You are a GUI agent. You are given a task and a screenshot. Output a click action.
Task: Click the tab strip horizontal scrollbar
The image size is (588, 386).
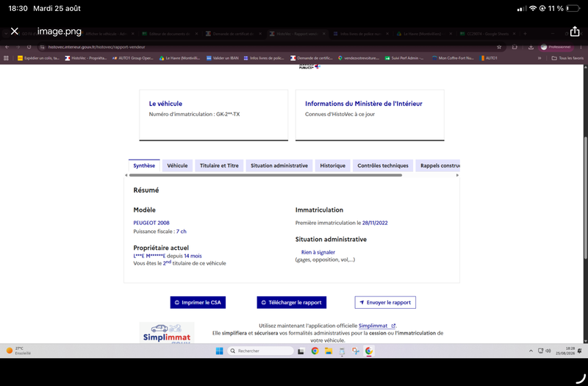tap(265, 175)
